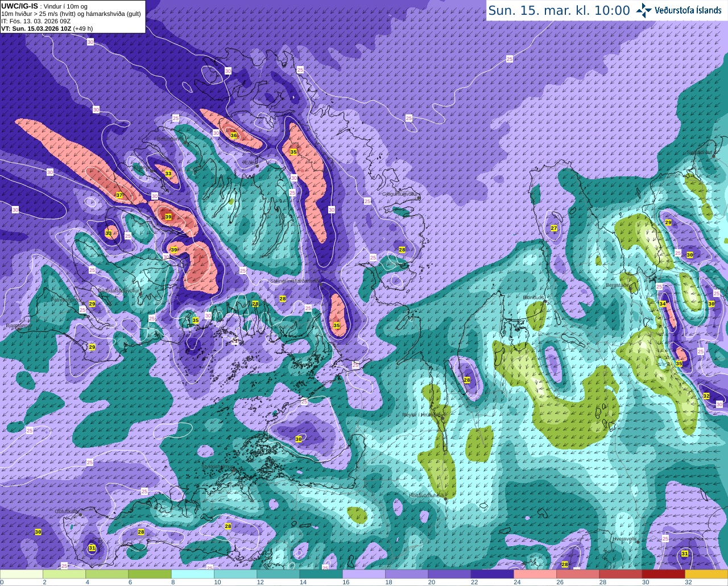The image size is (728, 586).
Task: Click the legend tick label 24
Action: 517,582
